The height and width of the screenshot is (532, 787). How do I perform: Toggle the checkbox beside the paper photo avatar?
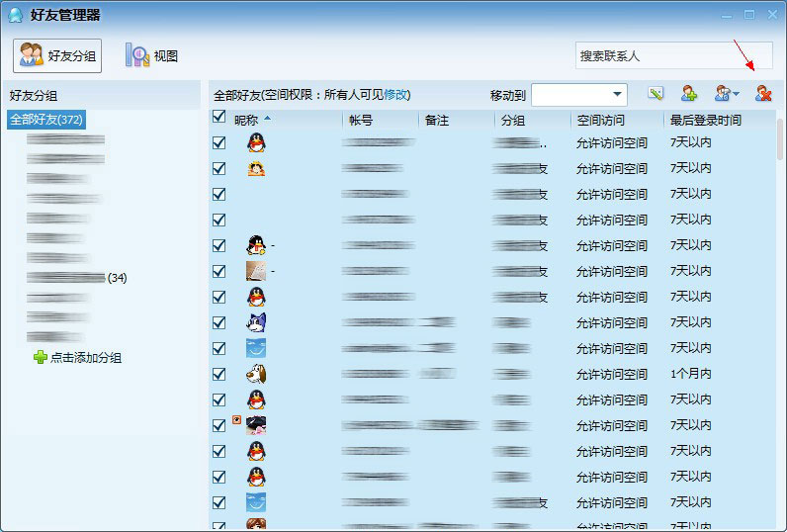[x=219, y=271]
